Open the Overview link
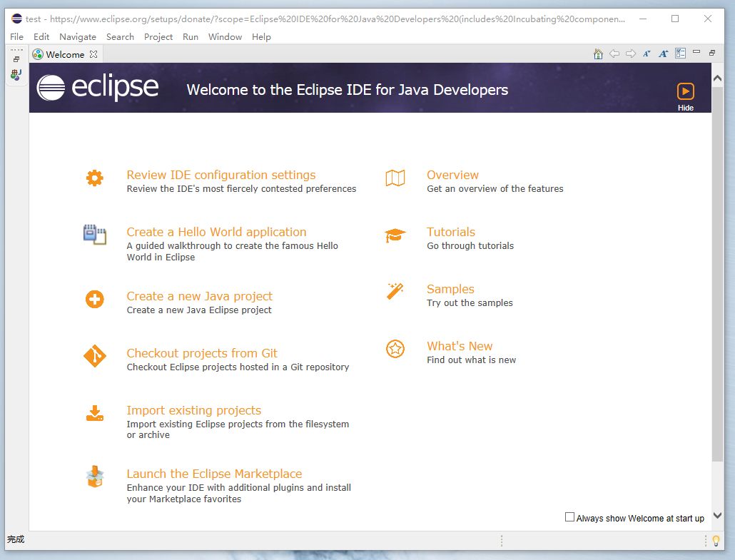The image size is (735, 560). click(x=452, y=175)
